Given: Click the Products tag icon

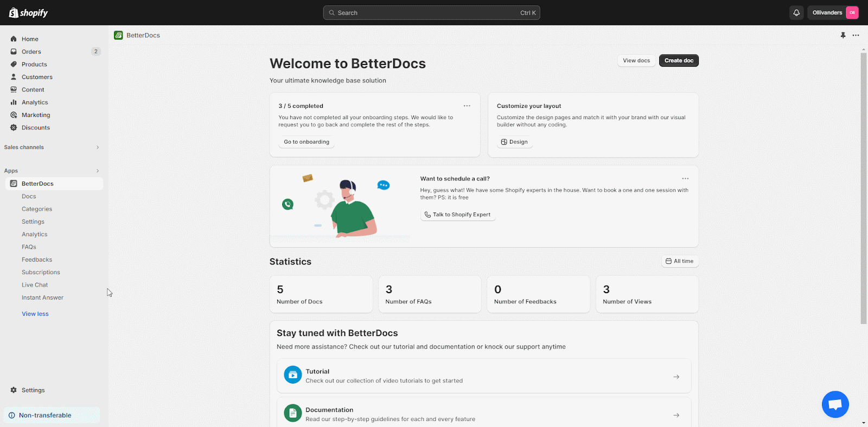Looking at the screenshot, I should coord(14,64).
